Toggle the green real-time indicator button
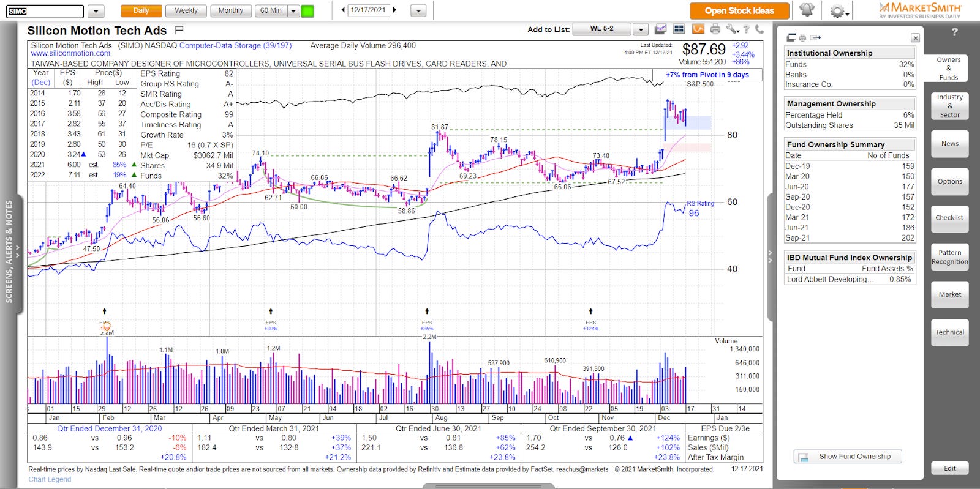Viewport: 980px width, 489px height. click(307, 11)
